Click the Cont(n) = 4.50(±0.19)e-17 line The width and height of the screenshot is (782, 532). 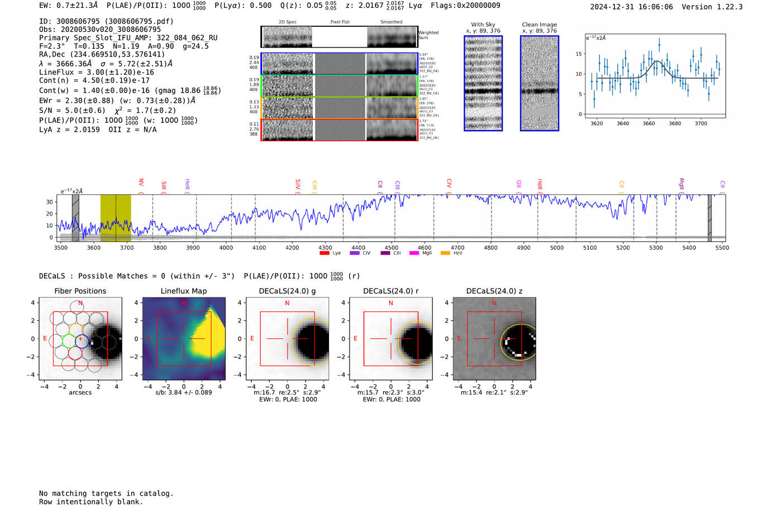coord(94,80)
